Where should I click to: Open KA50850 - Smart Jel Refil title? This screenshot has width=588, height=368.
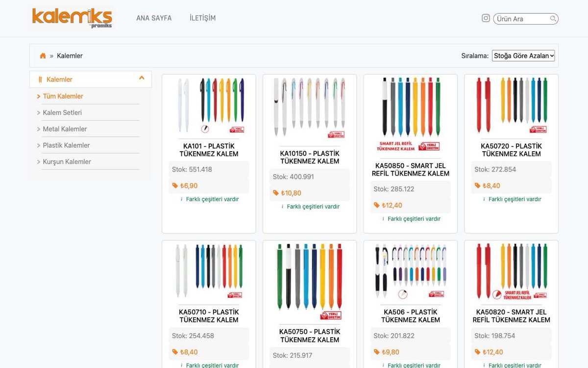411,169
